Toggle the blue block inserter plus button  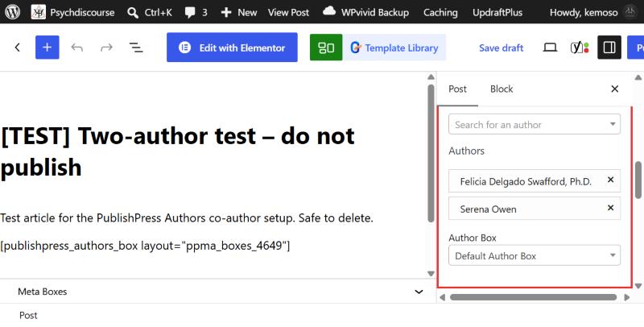coord(47,48)
